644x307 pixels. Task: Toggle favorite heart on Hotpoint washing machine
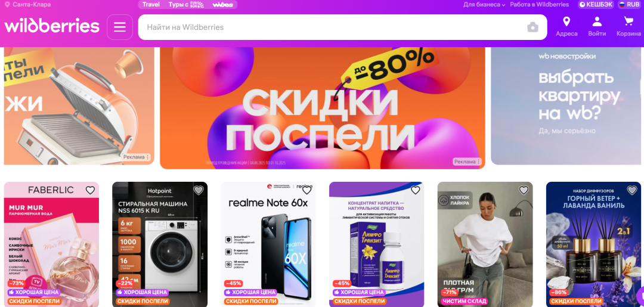click(x=199, y=190)
